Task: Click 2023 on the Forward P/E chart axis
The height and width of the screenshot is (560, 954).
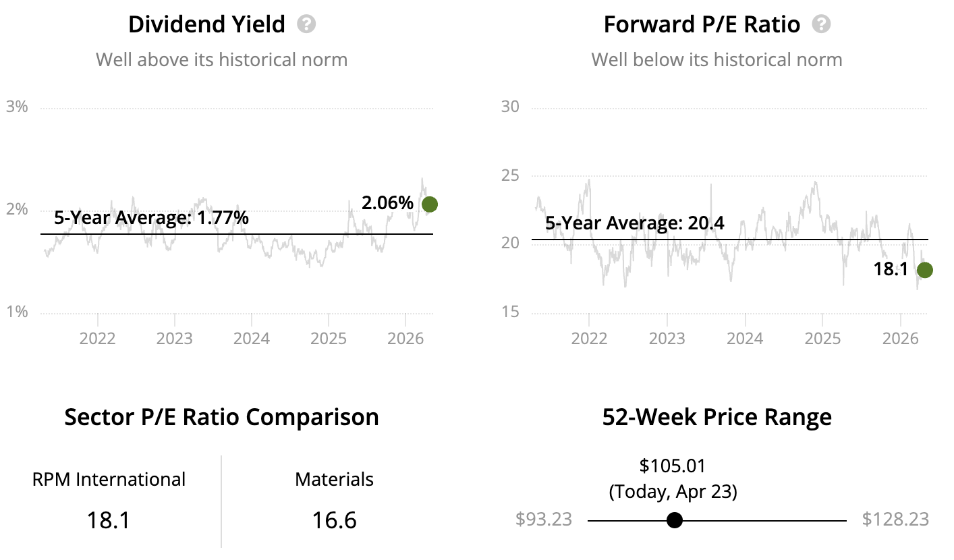Action: (x=667, y=337)
